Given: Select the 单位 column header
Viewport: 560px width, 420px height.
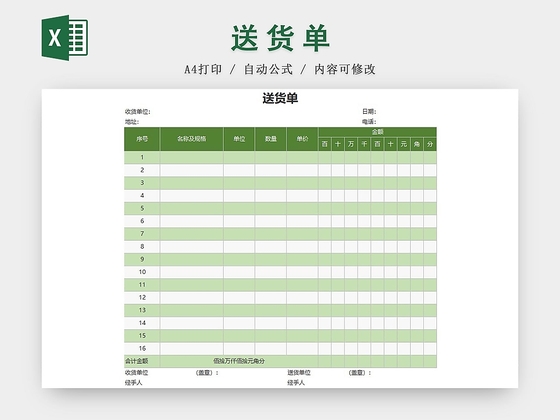Looking at the screenshot, I should [x=239, y=139].
